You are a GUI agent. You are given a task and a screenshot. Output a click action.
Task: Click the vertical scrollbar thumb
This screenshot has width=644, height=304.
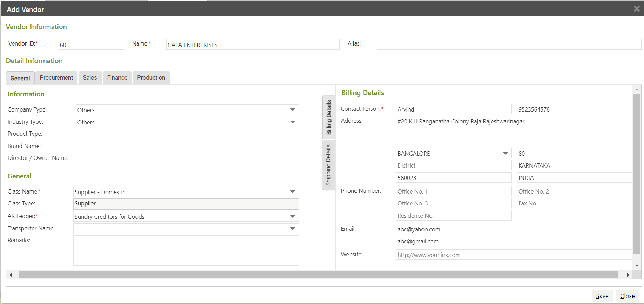(637, 173)
